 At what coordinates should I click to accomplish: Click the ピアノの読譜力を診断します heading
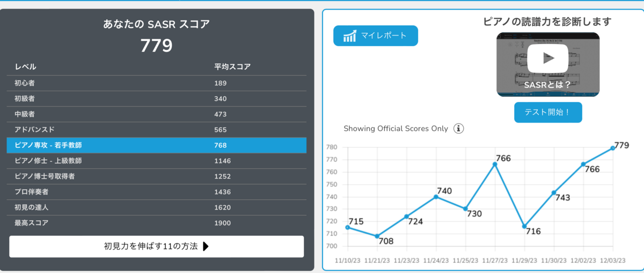coord(547,21)
